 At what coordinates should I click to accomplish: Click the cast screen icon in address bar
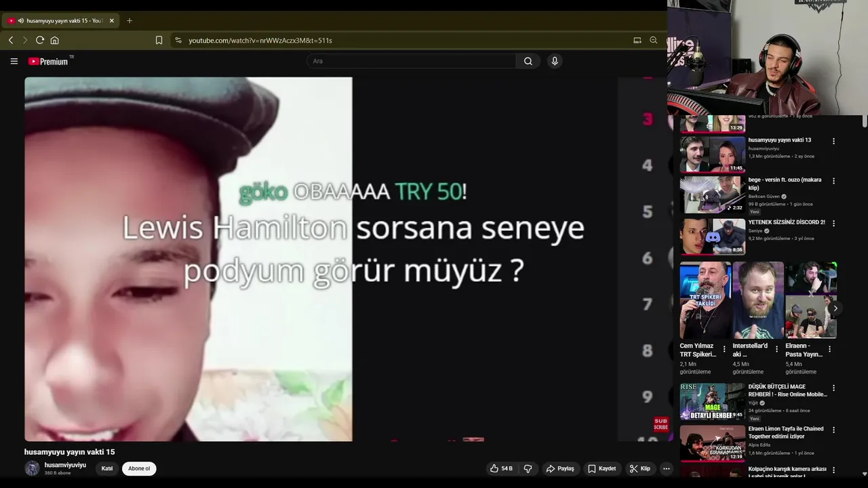pos(637,40)
